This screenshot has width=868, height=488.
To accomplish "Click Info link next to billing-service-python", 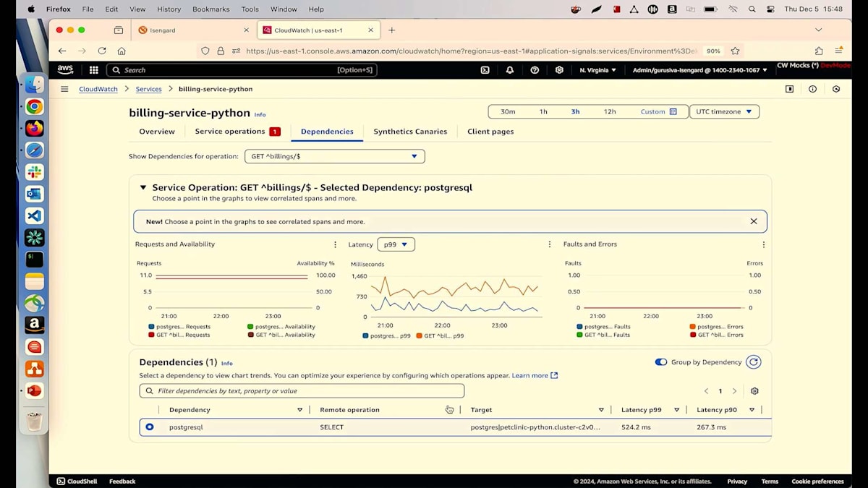I will pyautogui.click(x=260, y=115).
